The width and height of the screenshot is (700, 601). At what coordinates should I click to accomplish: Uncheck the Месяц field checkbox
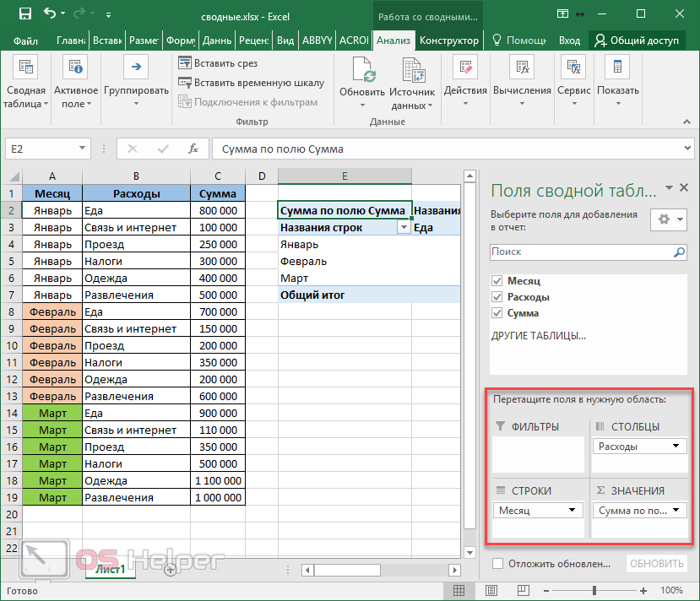497,281
